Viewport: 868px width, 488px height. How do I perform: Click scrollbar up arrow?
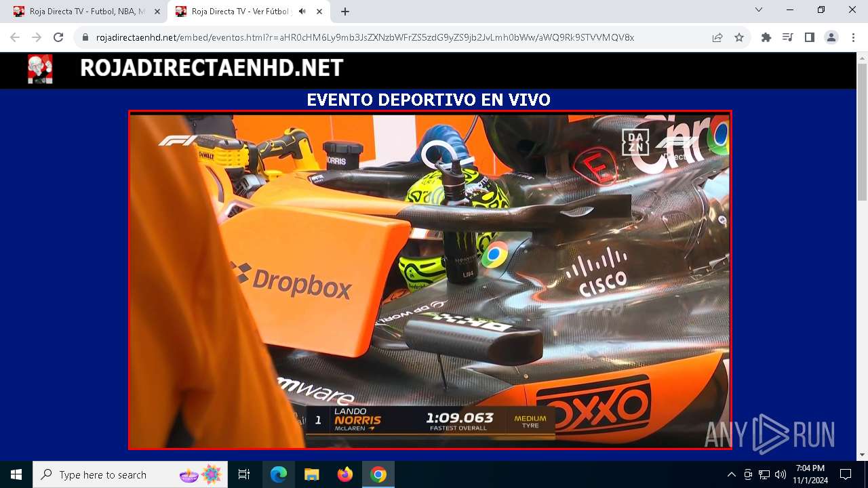[x=862, y=58]
